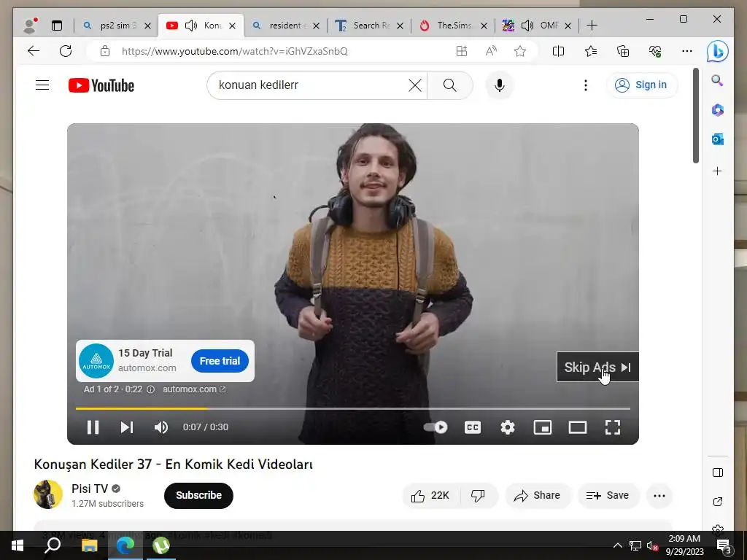This screenshot has width=747, height=560.
Task: Subscribe to Pisi TV
Action: coord(198,495)
